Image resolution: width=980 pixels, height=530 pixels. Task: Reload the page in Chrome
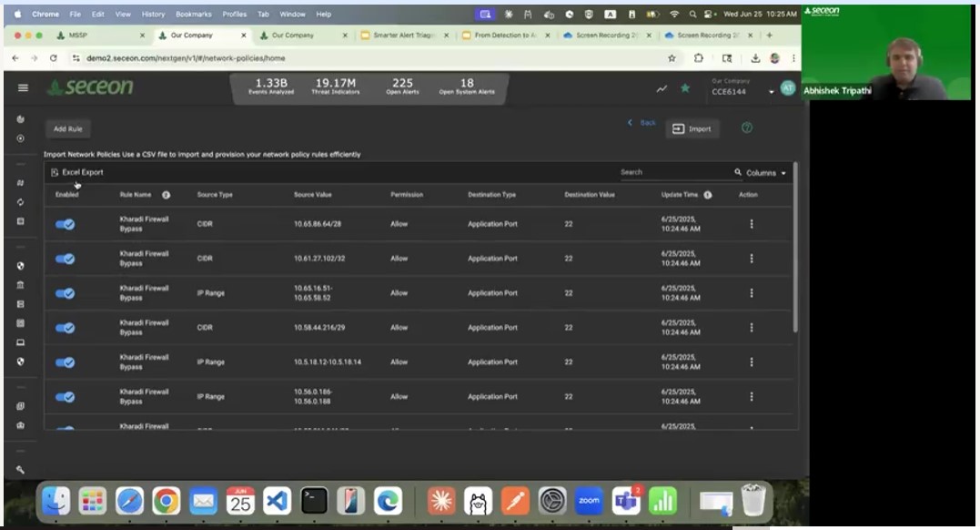pos(53,58)
